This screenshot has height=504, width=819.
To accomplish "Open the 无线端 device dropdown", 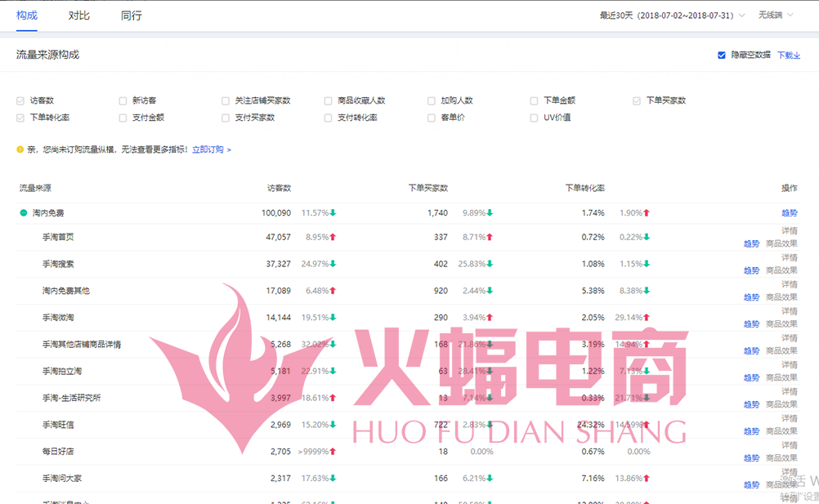I will pyautogui.click(x=776, y=16).
